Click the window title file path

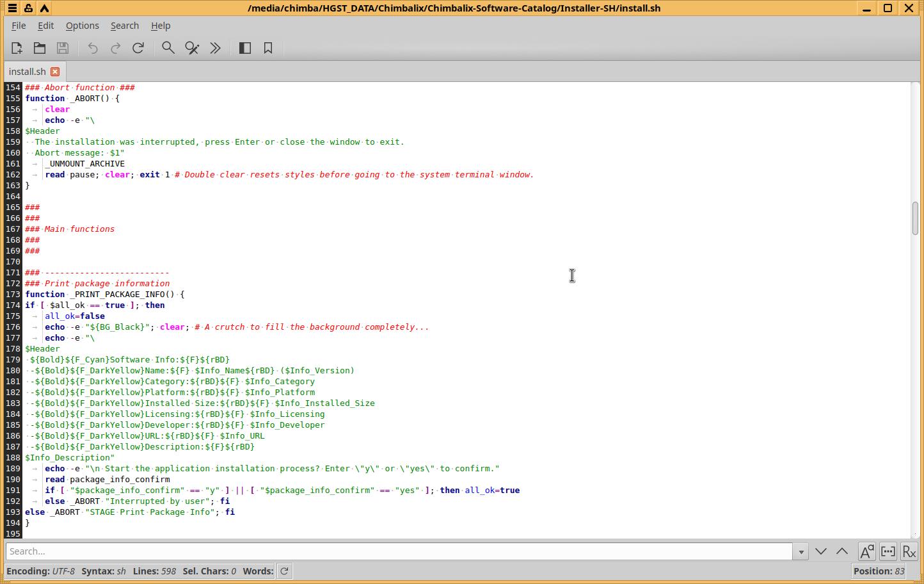(x=454, y=8)
